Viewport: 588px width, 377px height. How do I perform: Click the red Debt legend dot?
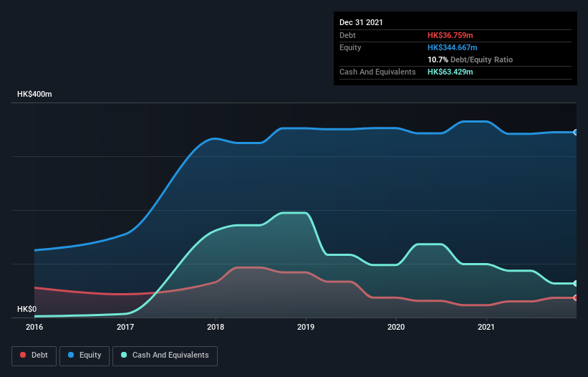(23, 355)
